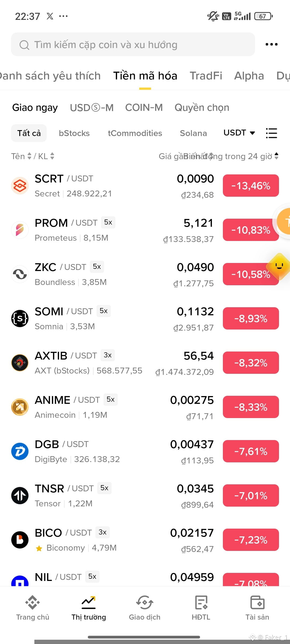The height and width of the screenshot is (644, 290).
Task: Open Giao dịch trade icon
Action: click(144, 602)
